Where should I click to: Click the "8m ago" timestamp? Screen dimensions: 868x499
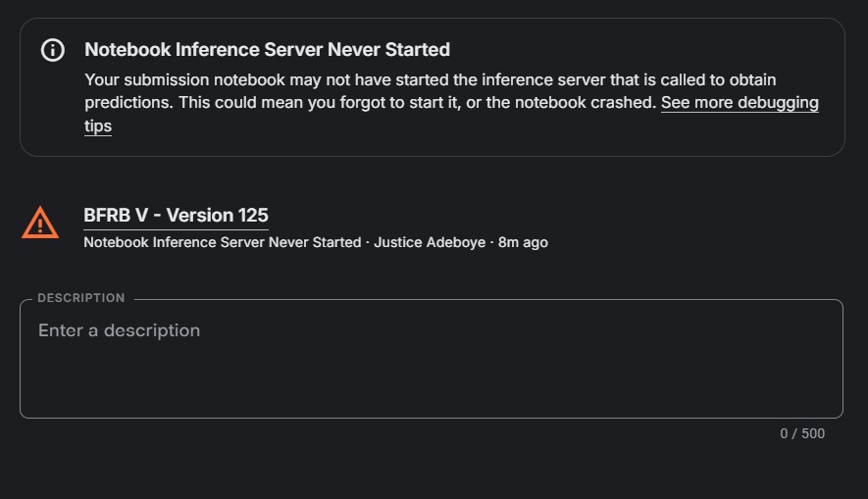click(x=523, y=242)
